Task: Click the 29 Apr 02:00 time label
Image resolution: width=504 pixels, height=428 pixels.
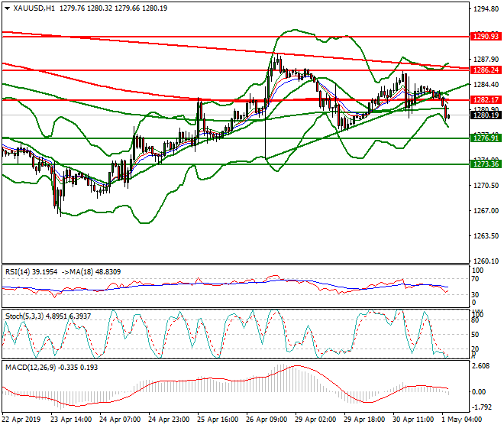Action: [x=315, y=420]
